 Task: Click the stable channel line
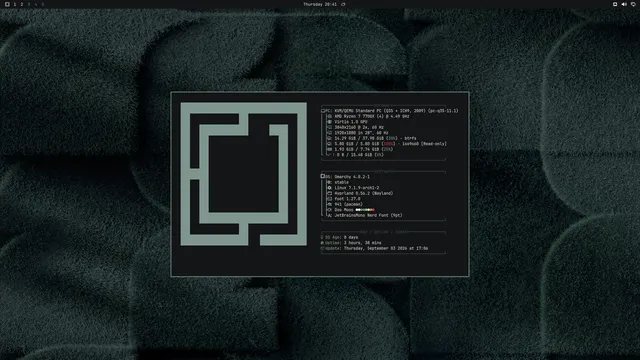click(x=338, y=182)
